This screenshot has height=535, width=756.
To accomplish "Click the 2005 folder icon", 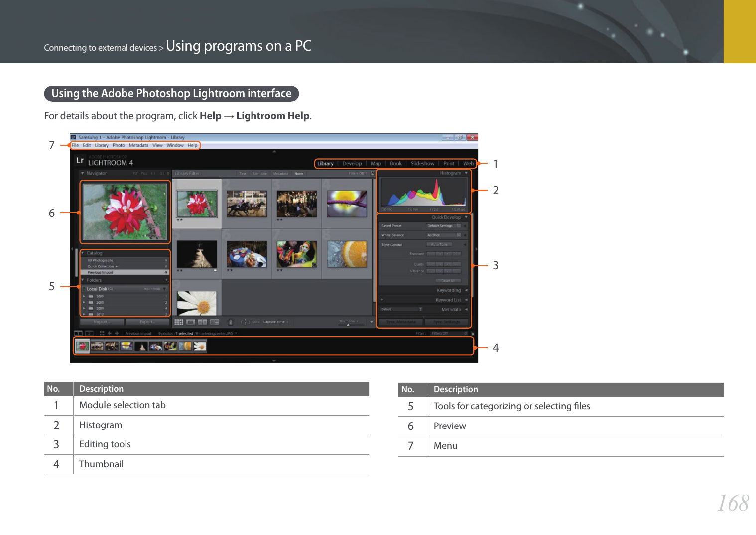I will tap(91, 296).
